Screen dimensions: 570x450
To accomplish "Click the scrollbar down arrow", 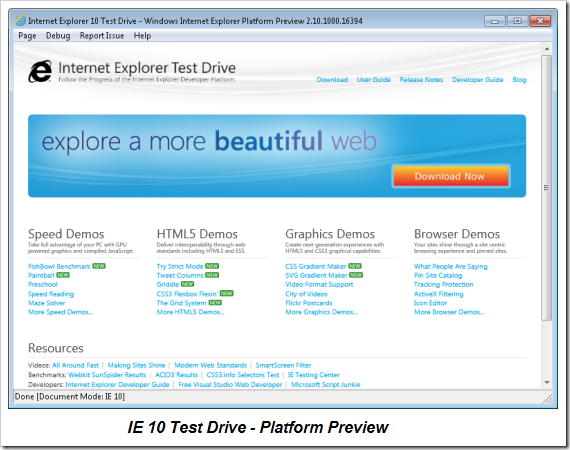I will [547, 382].
